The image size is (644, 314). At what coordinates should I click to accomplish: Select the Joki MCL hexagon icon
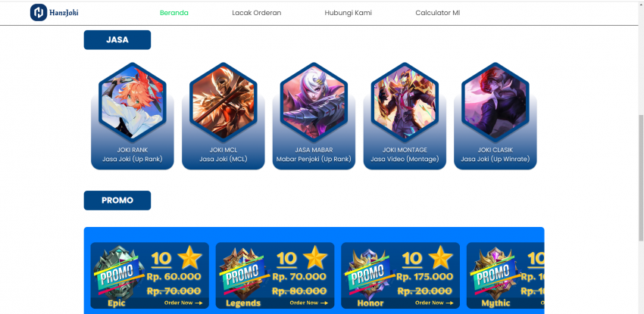pyautogui.click(x=223, y=102)
